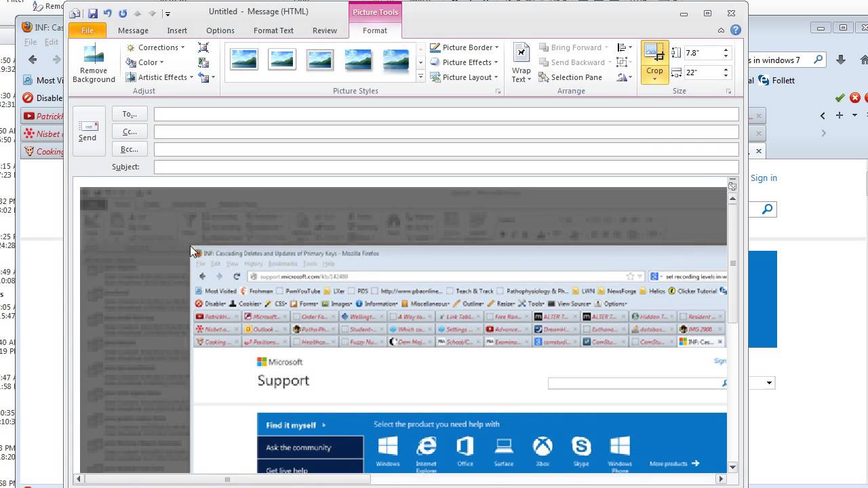Viewport: 868px width, 488px height.
Task: Open the Picture Effects dropdown
Action: point(465,62)
